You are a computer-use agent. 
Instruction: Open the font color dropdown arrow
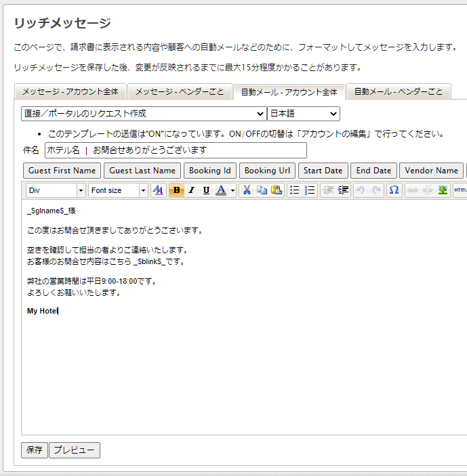pyautogui.click(x=232, y=190)
